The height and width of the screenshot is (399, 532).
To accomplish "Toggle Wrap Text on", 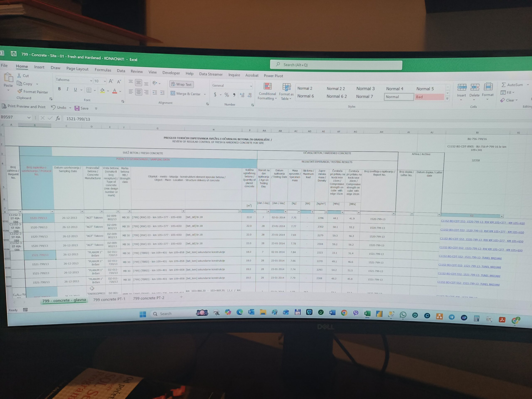I will tap(181, 84).
